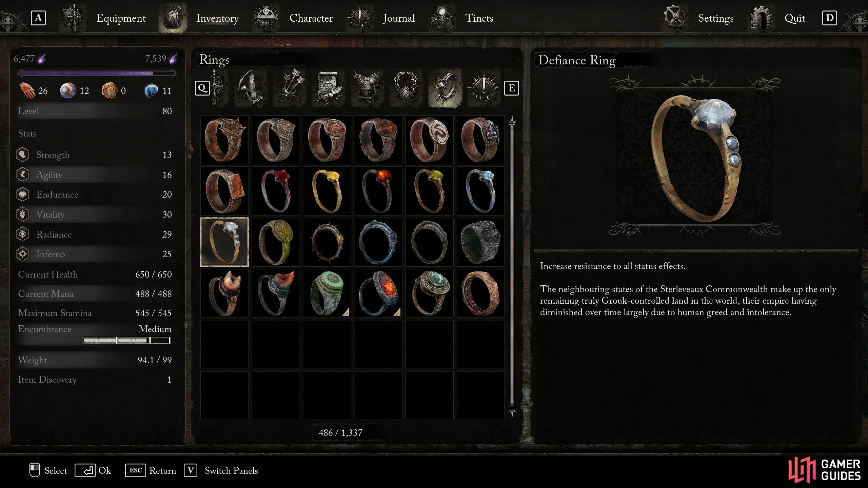Select the weapons sword category icon

pos(217,88)
